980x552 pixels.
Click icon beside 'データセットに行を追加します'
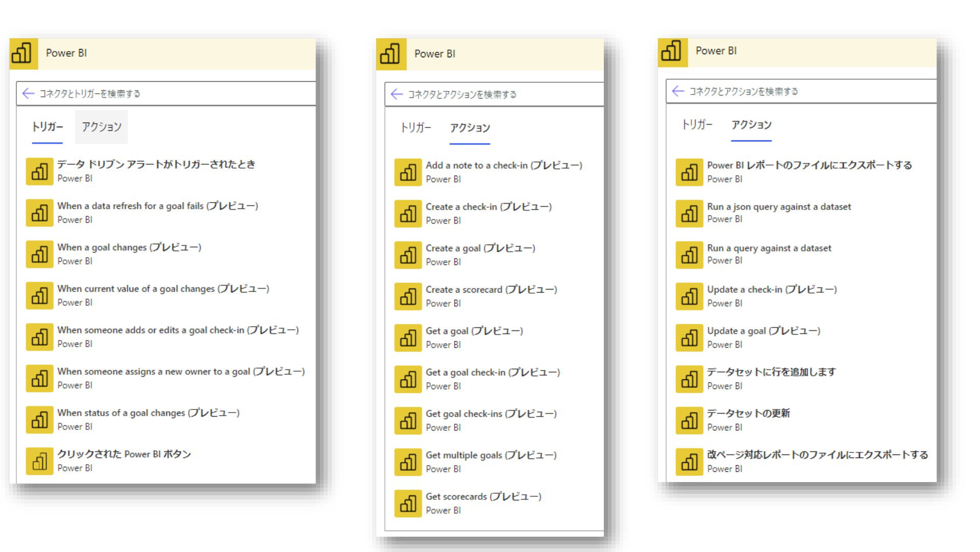point(690,379)
